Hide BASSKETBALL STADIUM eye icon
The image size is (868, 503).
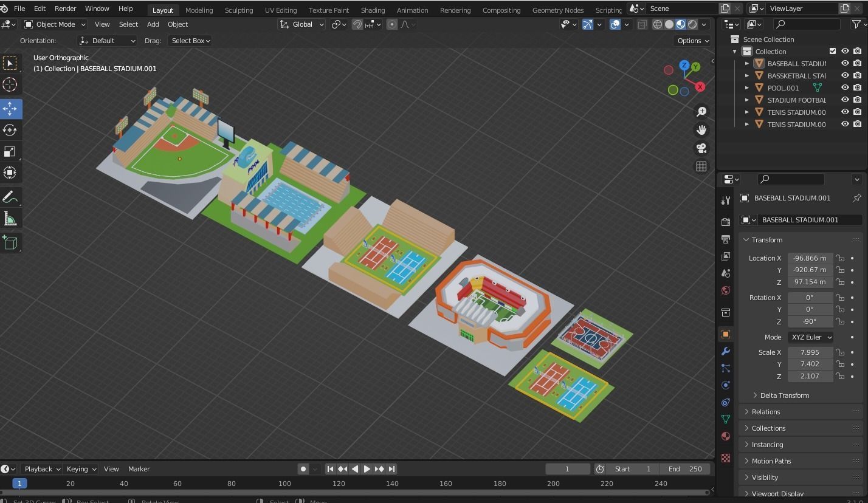tap(845, 75)
